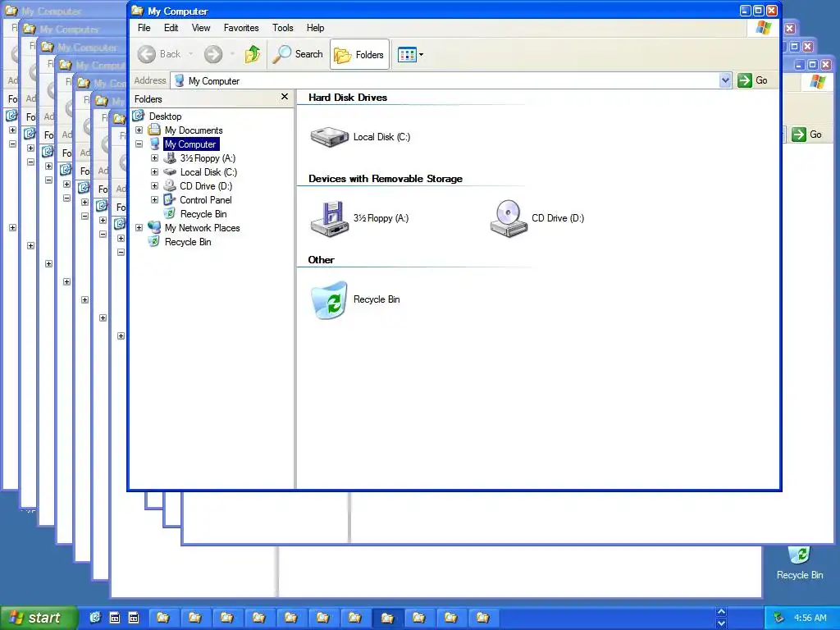Click Go button in background My Computer window
This screenshot has width=840, height=630.
pyautogui.click(x=807, y=134)
